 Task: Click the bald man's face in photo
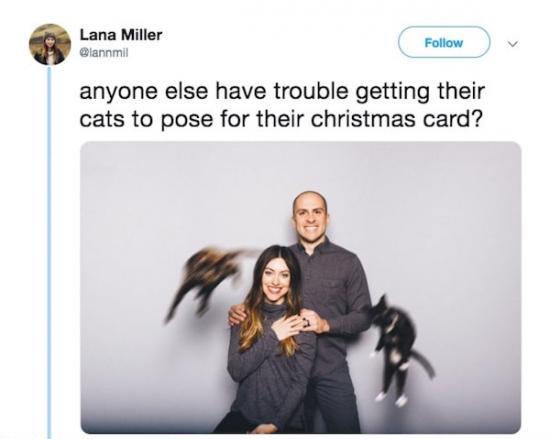310,216
